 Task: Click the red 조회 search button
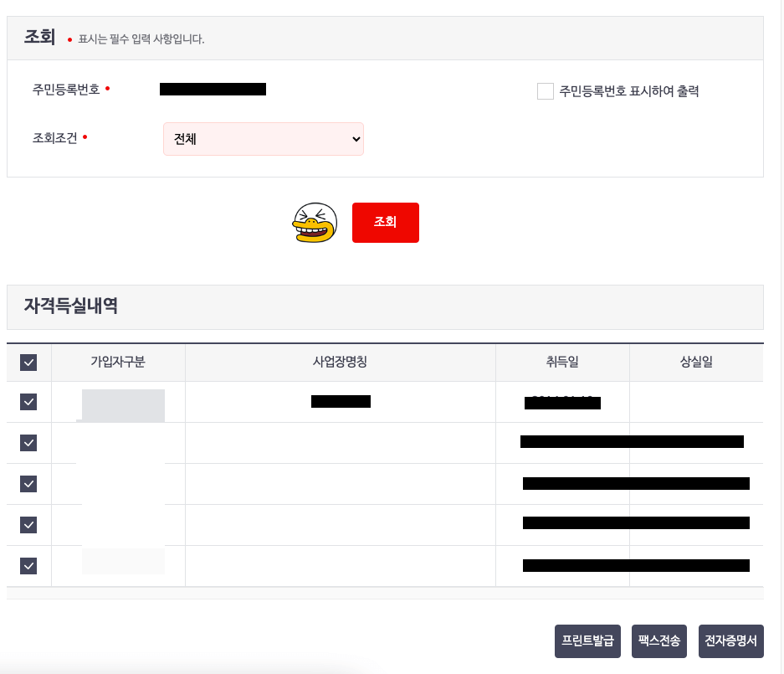click(386, 222)
